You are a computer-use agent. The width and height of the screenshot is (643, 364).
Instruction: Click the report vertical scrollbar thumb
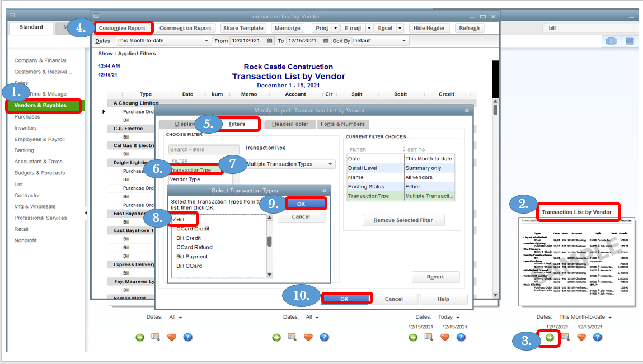(495, 110)
